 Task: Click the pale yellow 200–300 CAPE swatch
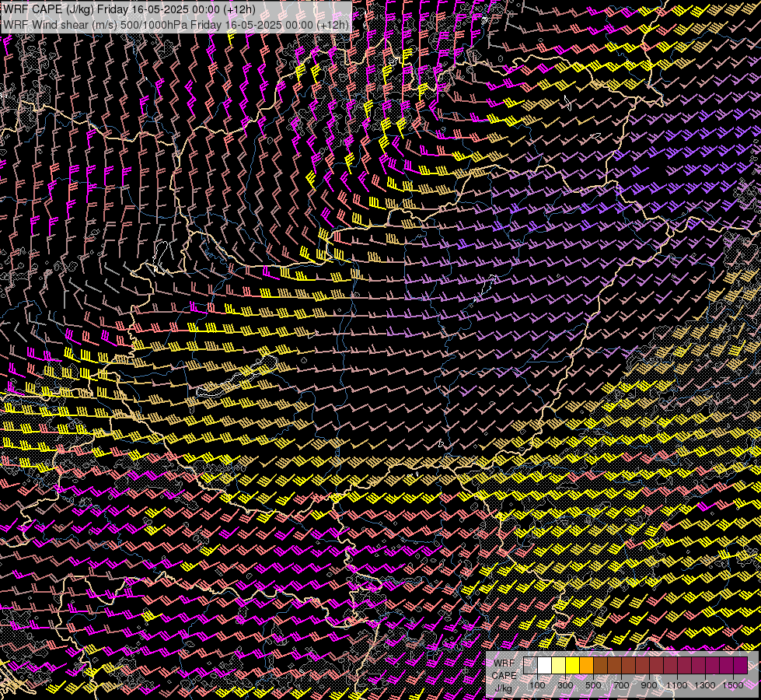pos(559,666)
